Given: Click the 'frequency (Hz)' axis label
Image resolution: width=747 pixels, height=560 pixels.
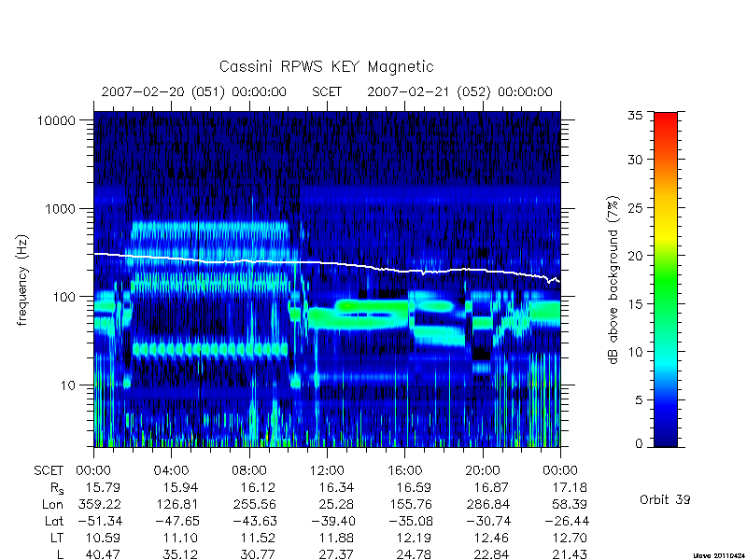Looking at the screenshot, I should pos(22,280).
